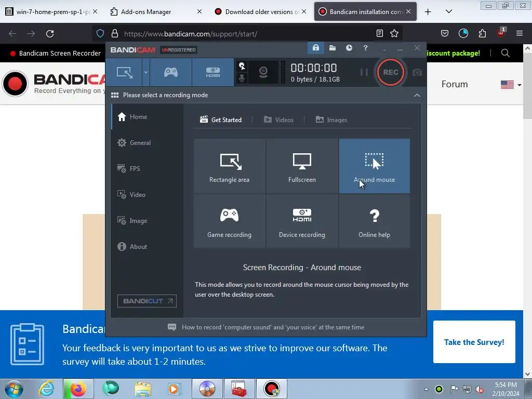Image resolution: width=532 pixels, height=399 pixels.
Task: Click the website search magnifier icon
Action: pos(505,53)
